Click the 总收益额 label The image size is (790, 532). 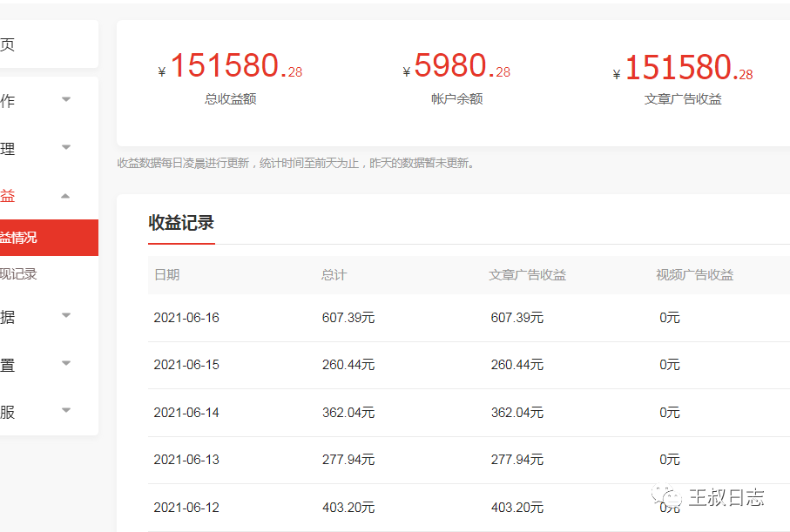point(230,98)
